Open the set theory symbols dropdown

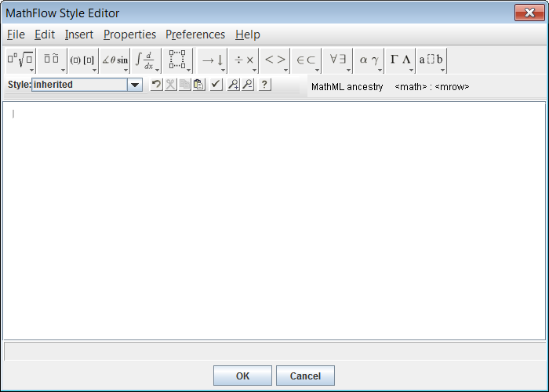pos(306,60)
